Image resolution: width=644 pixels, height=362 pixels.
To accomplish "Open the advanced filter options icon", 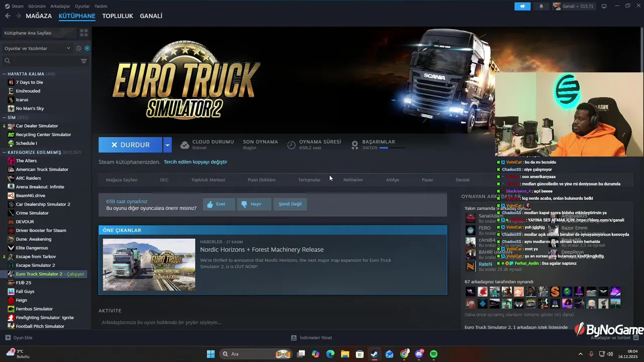I will 84,61.
